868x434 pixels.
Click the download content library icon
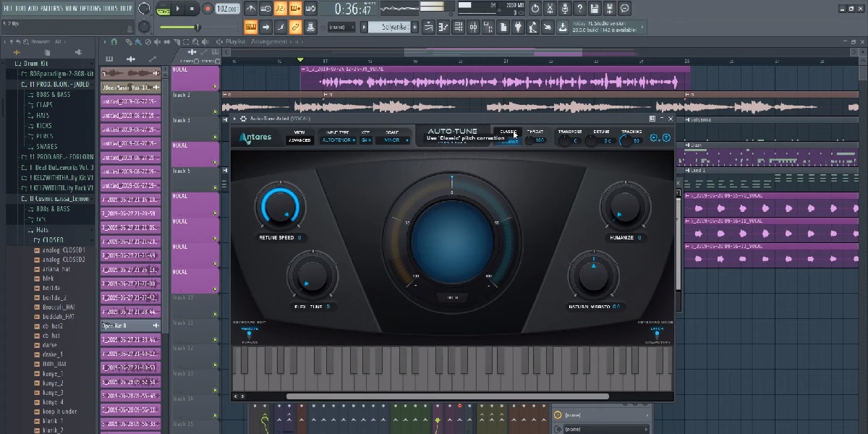click(563, 27)
